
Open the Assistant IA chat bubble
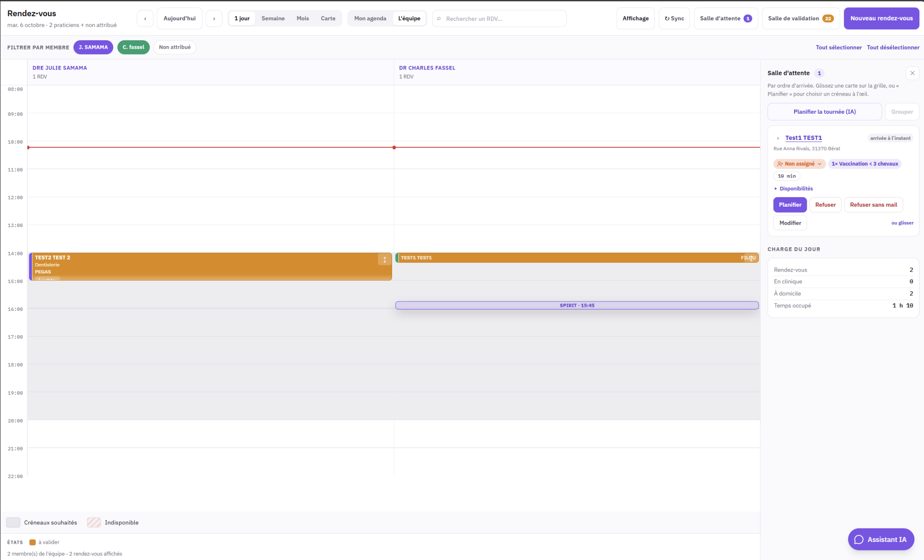[x=881, y=539]
